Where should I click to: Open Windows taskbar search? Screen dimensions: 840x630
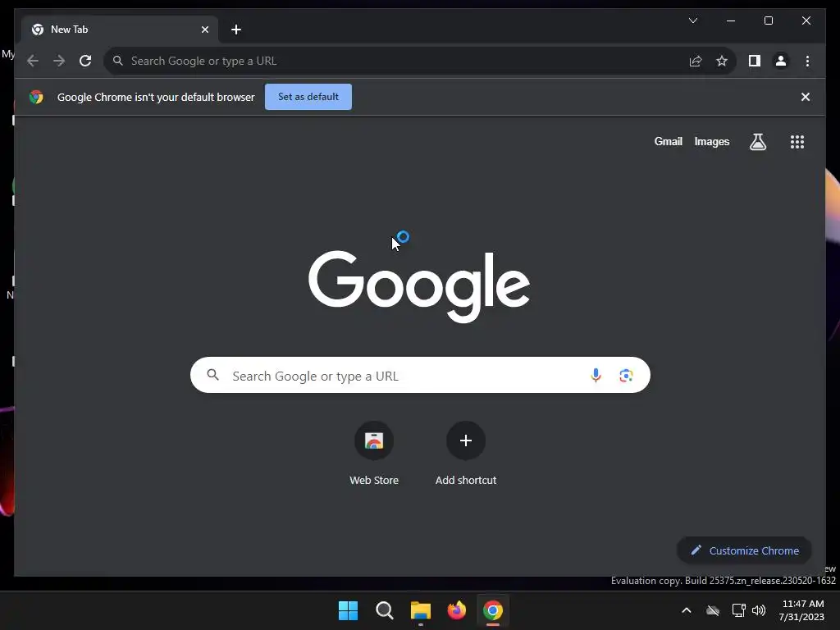pyautogui.click(x=384, y=610)
